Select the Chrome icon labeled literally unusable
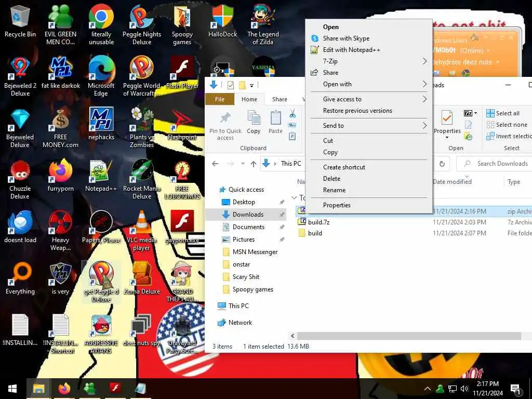This screenshot has height=399, width=532. (x=101, y=24)
